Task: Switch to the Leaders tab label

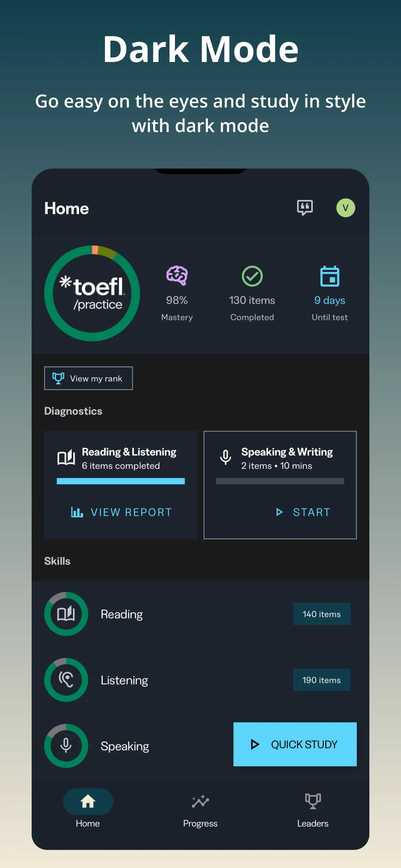Action: 313,823
